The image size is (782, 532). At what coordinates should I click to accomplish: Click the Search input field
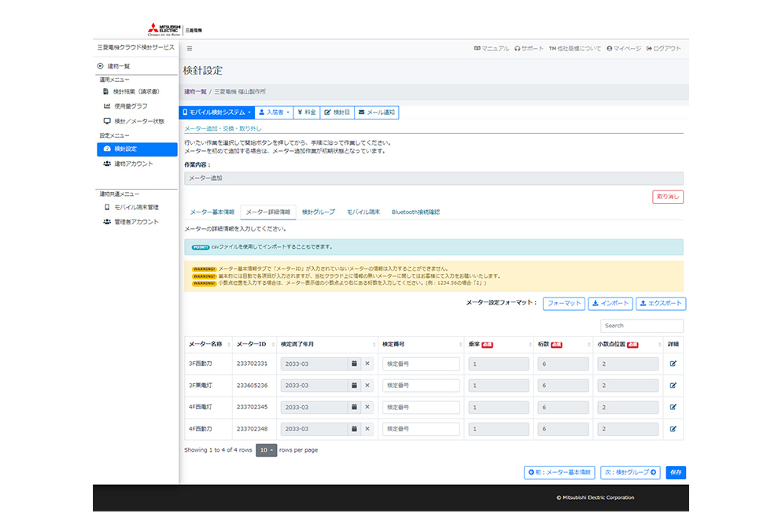tap(641, 325)
